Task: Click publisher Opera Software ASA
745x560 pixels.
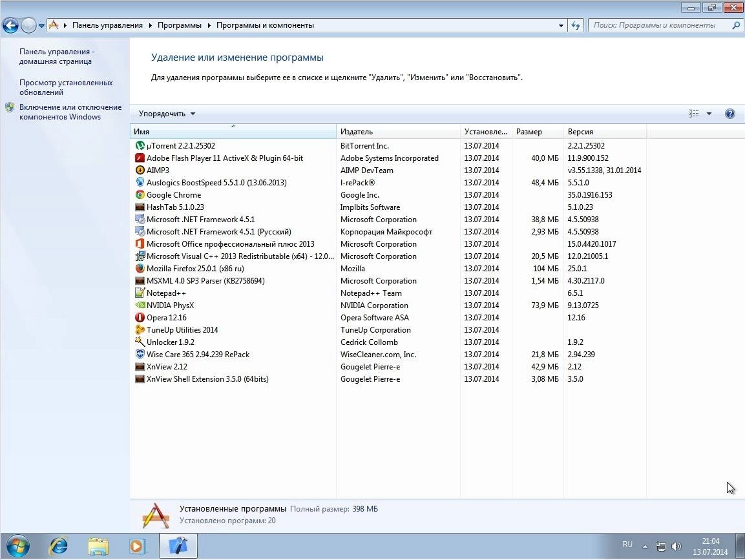Action: click(x=374, y=317)
